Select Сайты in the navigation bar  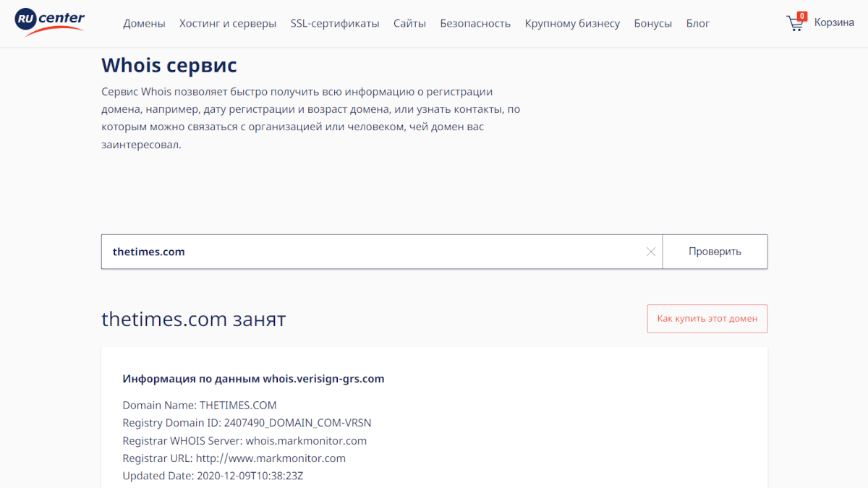(x=409, y=23)
